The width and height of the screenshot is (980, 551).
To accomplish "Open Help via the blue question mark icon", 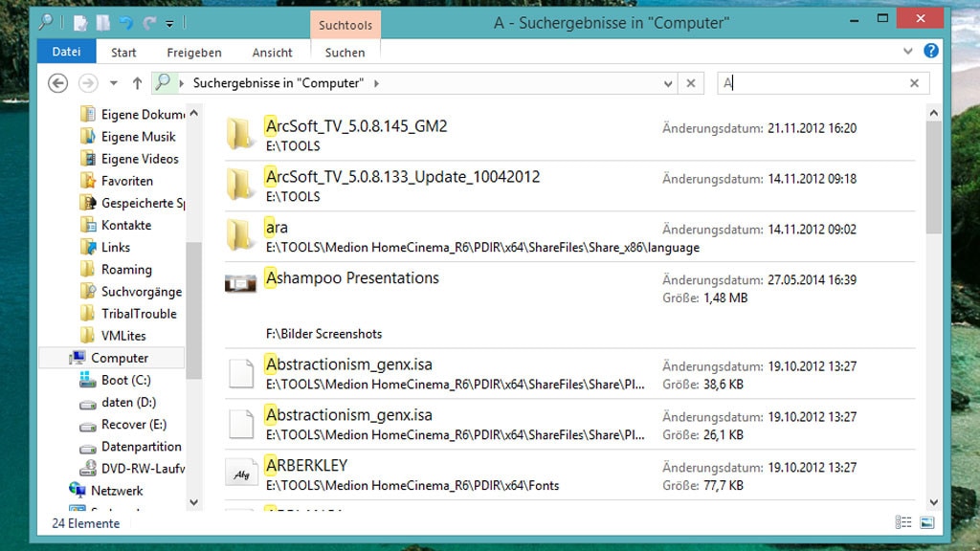I will [931, 51].
